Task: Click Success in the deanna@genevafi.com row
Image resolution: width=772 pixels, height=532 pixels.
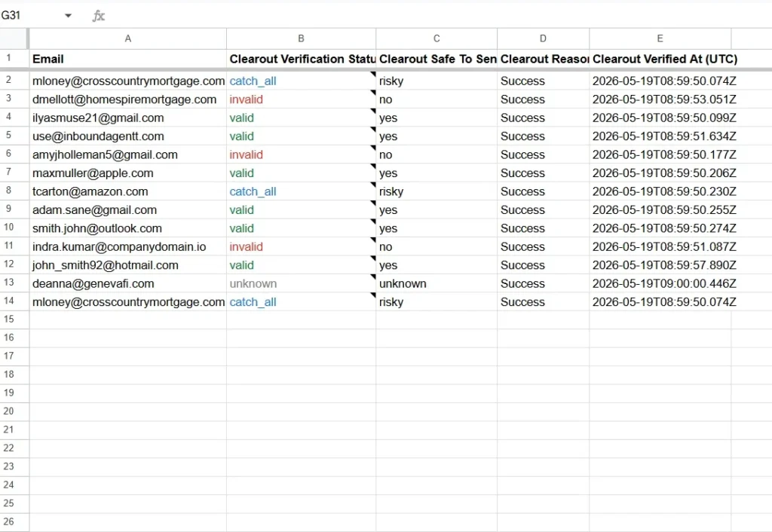Action: [523, 283]
